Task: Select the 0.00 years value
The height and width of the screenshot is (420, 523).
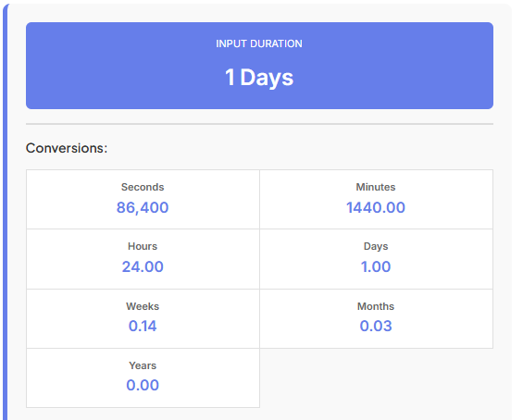Action: [x=143, y=386]
